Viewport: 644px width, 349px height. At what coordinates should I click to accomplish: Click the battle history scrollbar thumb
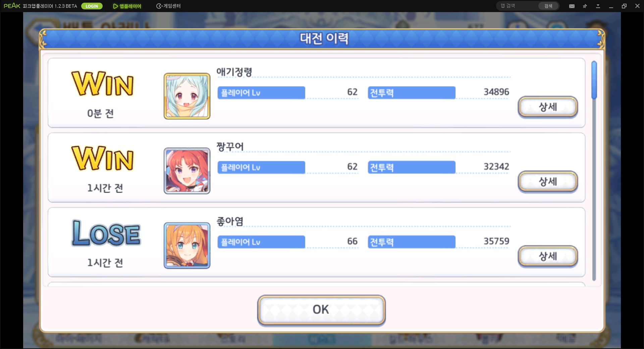[594, 80]
